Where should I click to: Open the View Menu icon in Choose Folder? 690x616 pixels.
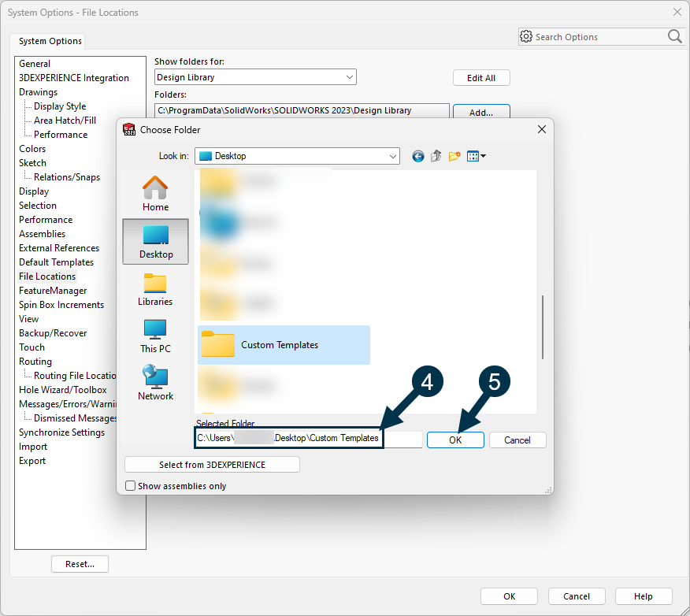[476, 156]
